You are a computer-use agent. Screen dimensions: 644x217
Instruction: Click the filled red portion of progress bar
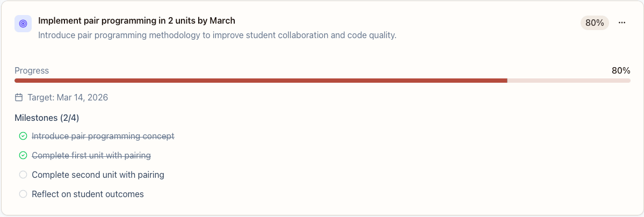pyautogui.click(x=261, y=81)
